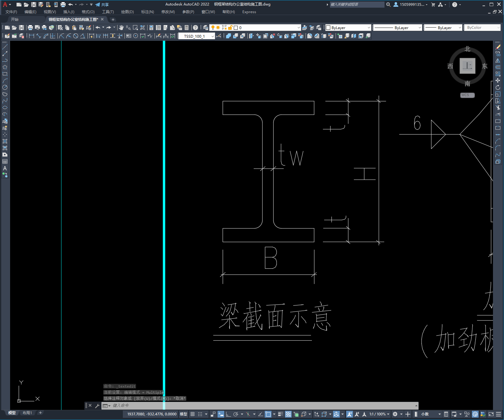The image size is (504, 420).
Task: Toggle snap mode in status bar
Action: click(x=200, y=414)
